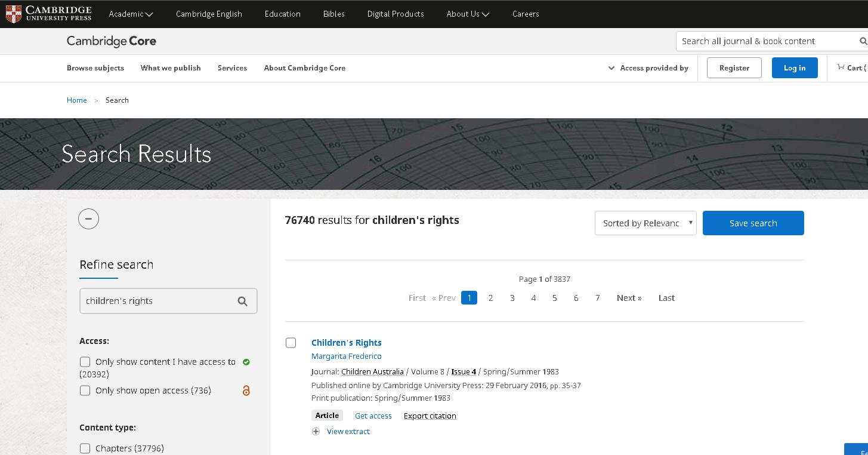Go to results page 4
Viewport: 868px width, 455px height.
[533, 298]
